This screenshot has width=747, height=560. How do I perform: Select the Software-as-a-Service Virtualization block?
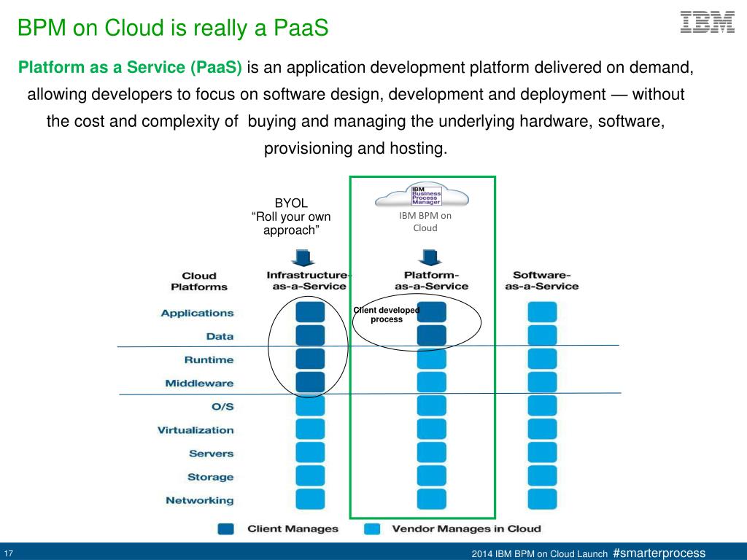tap(542, 429)
